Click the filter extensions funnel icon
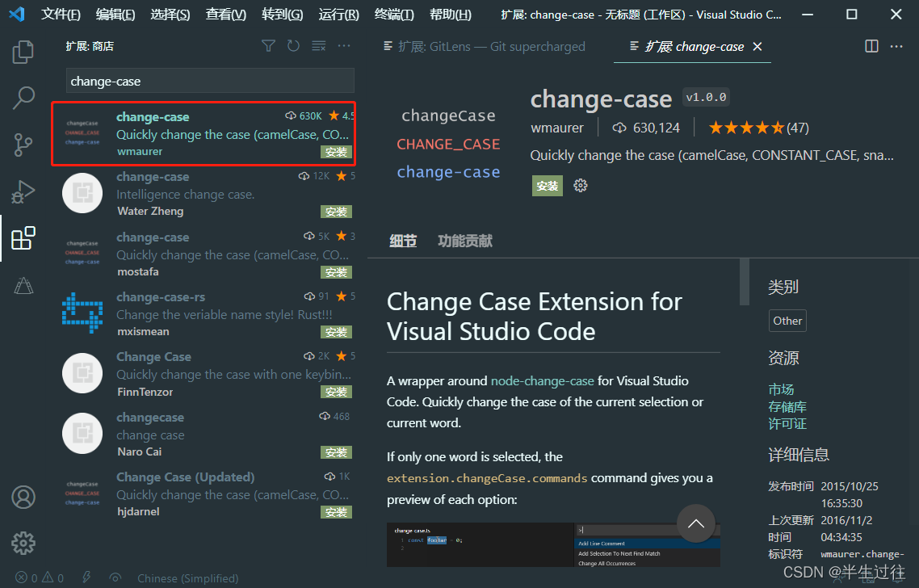919x588 pixels. pyautogui.click(x=268, y=46)
